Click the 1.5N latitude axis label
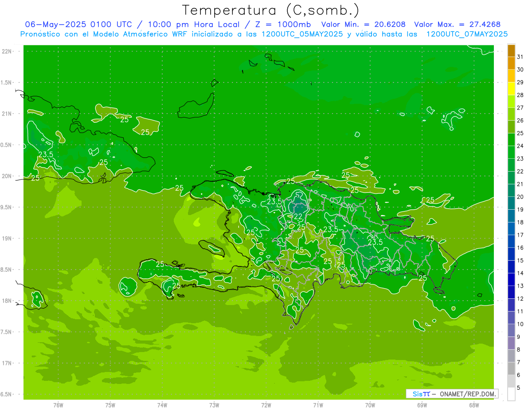 tap(7, 82)
